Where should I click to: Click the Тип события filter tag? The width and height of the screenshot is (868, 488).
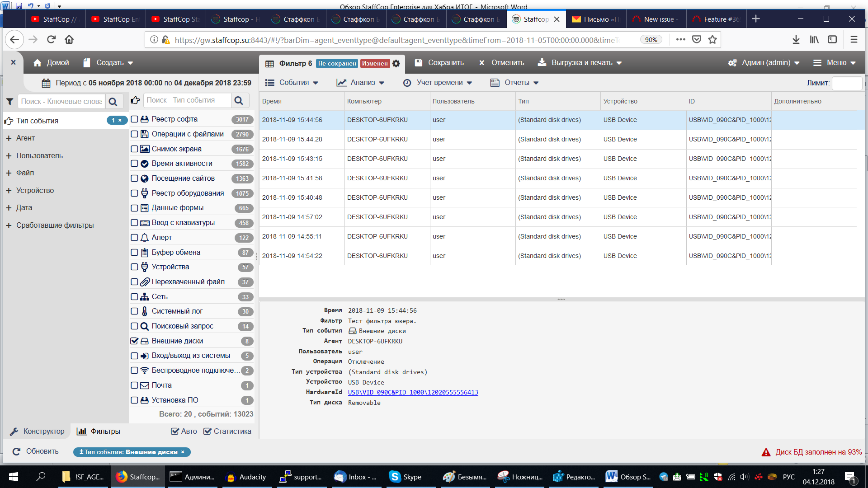(131, 452)
